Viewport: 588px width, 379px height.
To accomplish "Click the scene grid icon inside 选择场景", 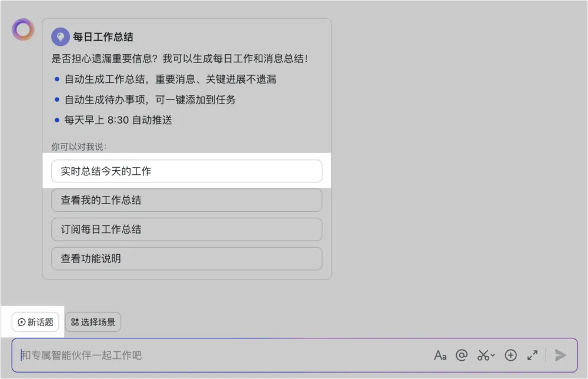I will pyautogui.click(x=75, y=322).
